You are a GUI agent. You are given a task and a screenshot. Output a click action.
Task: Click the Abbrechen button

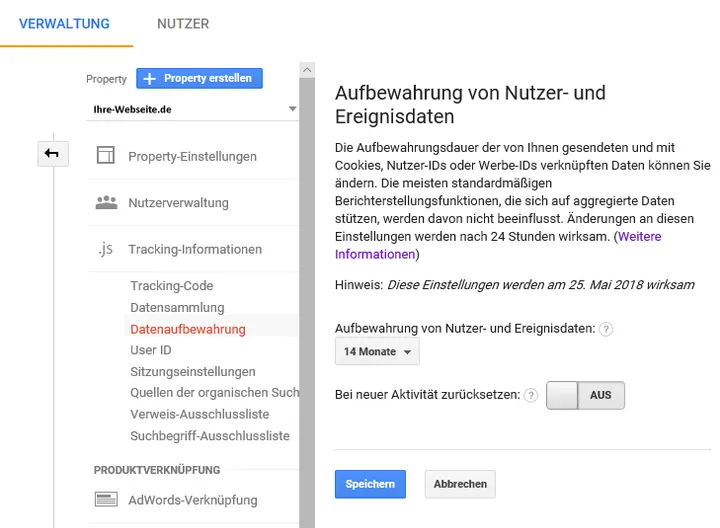pyautogui.click(x=460, y=484)
